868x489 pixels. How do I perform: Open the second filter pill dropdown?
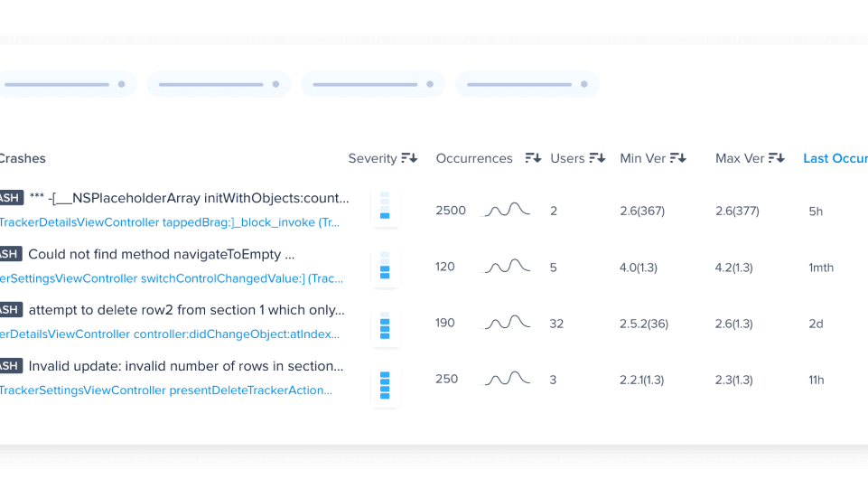click(x=219, y=85)
